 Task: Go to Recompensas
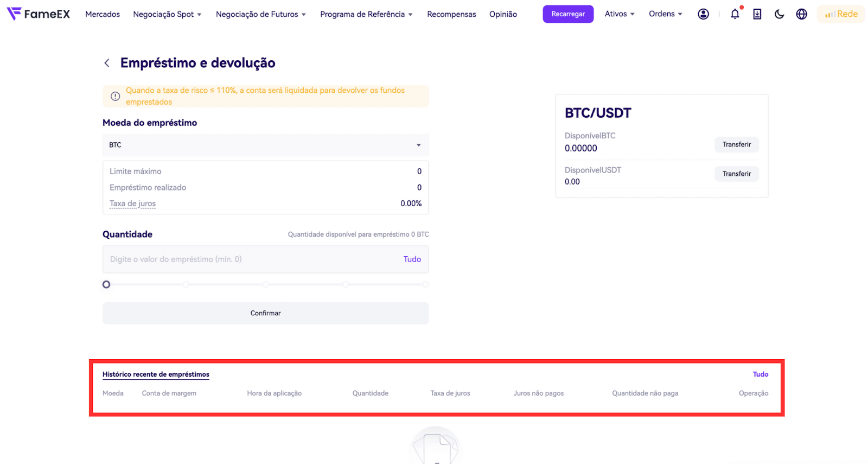(x=451, y=14)
